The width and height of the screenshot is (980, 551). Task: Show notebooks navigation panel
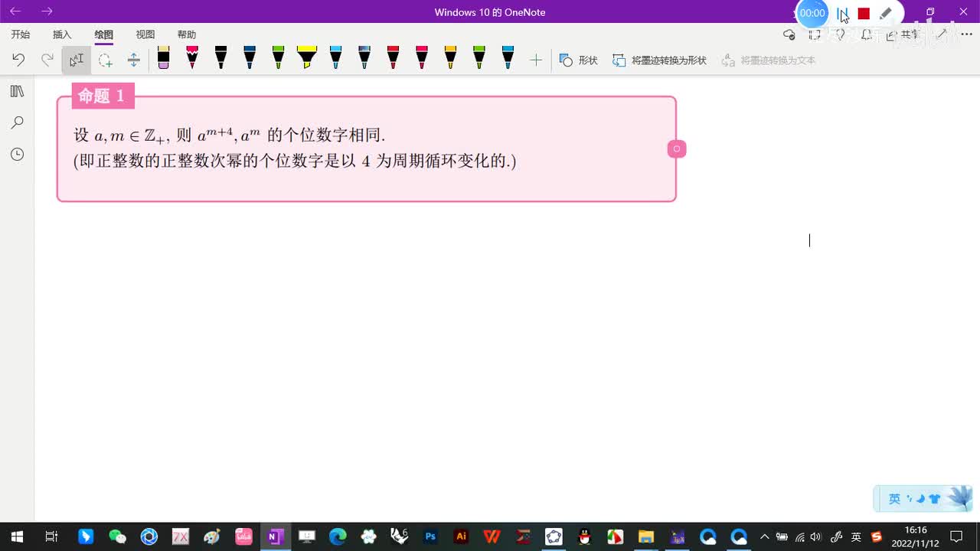coord(17,91)
